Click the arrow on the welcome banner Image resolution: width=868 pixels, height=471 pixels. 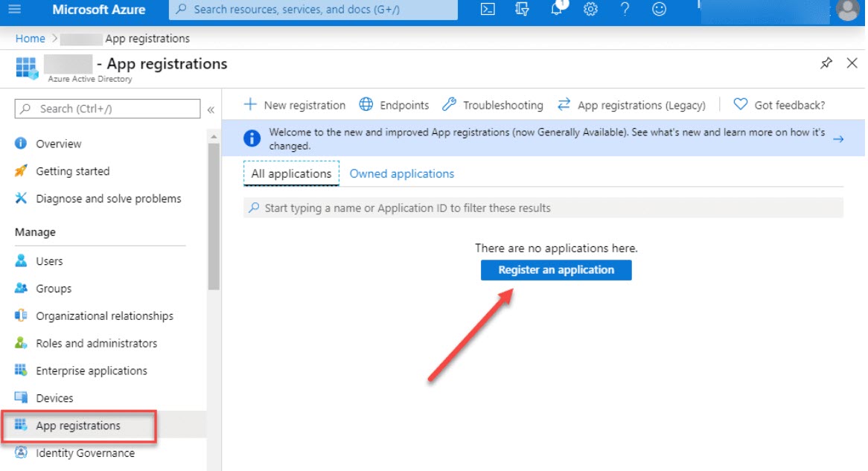tap(838, 138)
